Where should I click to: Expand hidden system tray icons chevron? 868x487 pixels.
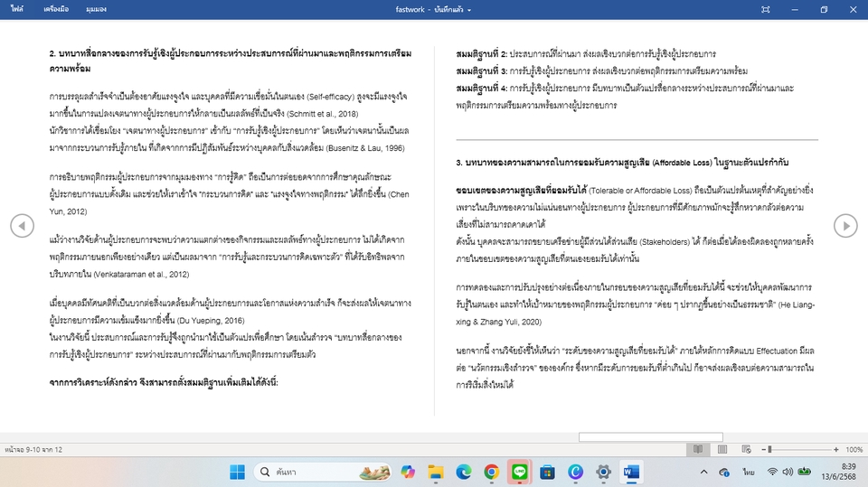coord(703,472)
